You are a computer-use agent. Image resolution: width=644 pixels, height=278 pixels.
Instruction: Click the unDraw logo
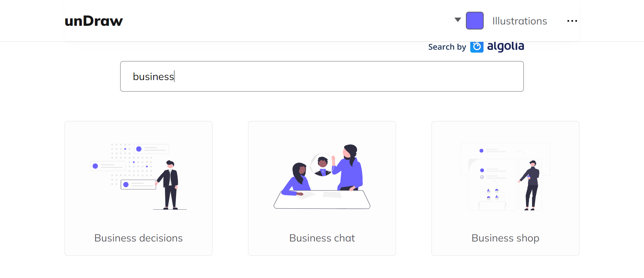[94, 21]
